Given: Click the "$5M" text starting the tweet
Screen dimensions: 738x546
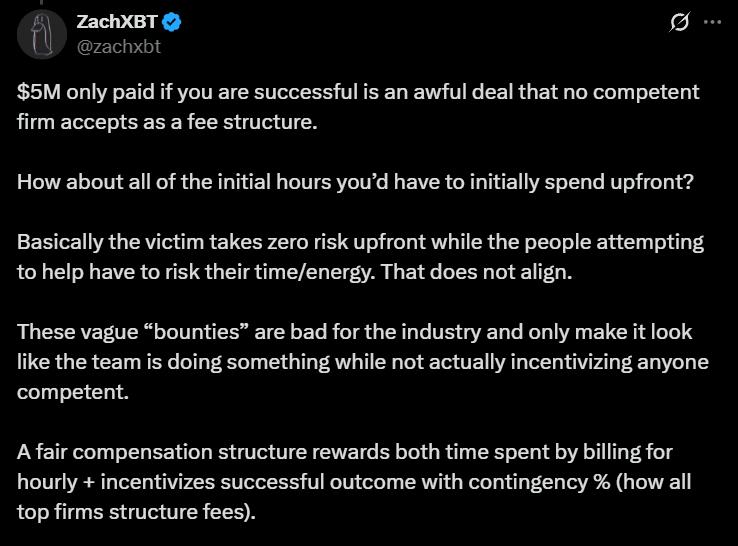Looking at the screenshot, I should [x=39, y=92].
